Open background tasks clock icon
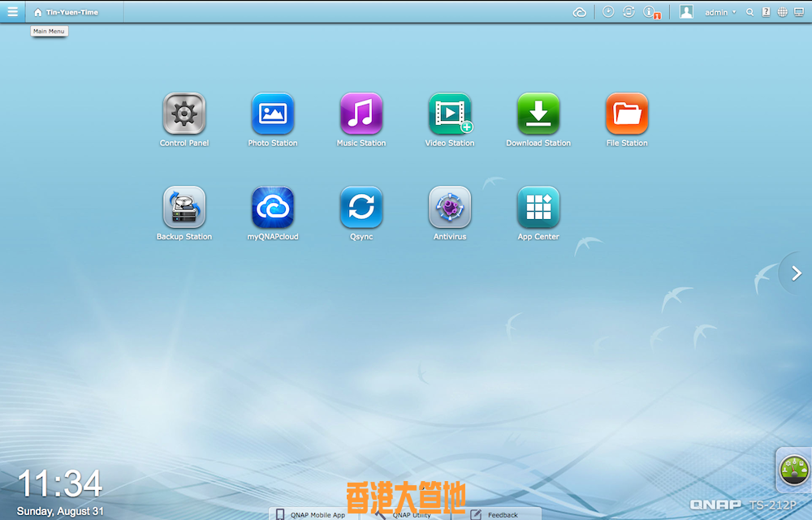Image resolution: width=812 pixels, height=520 pixels. [x=608, y=12]
